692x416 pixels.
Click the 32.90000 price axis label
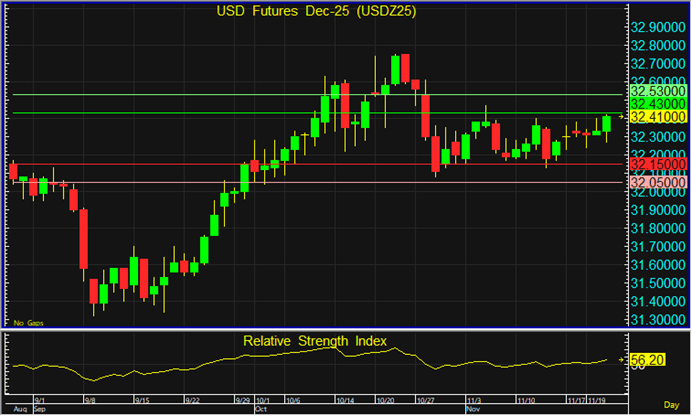click(657, 28)
